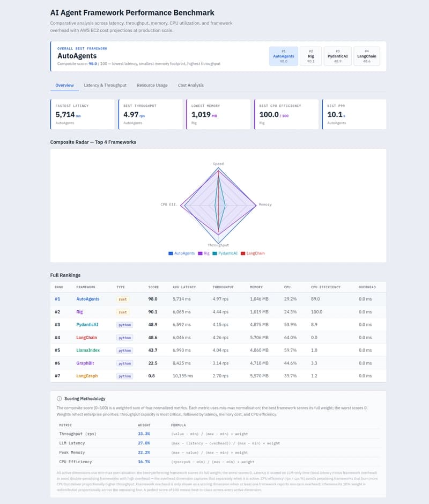Select the #3 PydanticAI rank badge
429x504 pixels.
pyautogui.click(x=337, y=56)
